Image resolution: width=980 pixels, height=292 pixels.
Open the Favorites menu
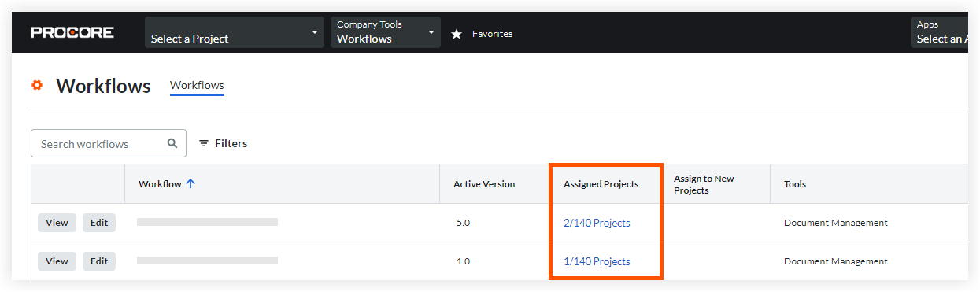(492, 34)
